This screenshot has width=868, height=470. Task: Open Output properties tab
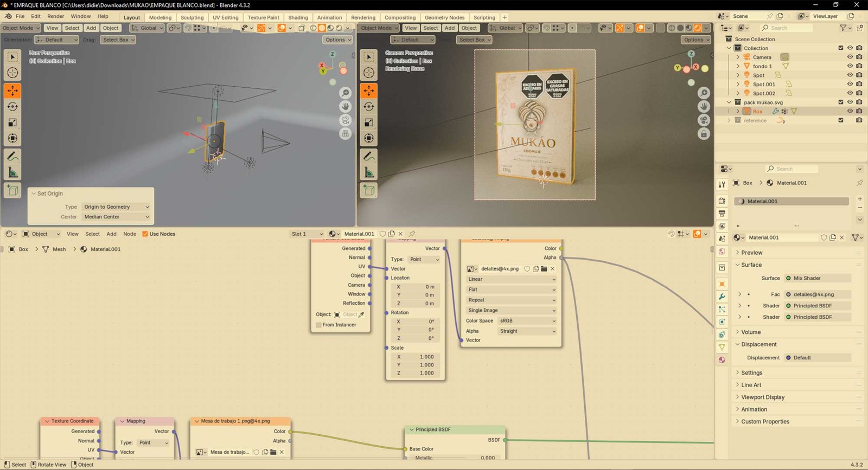pyautogui.click(x=722, y=213)
